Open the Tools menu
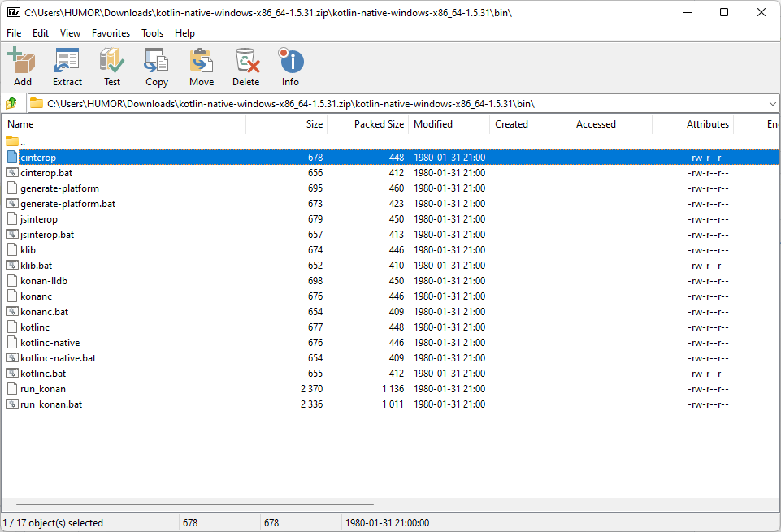 (x=152, y=33)
